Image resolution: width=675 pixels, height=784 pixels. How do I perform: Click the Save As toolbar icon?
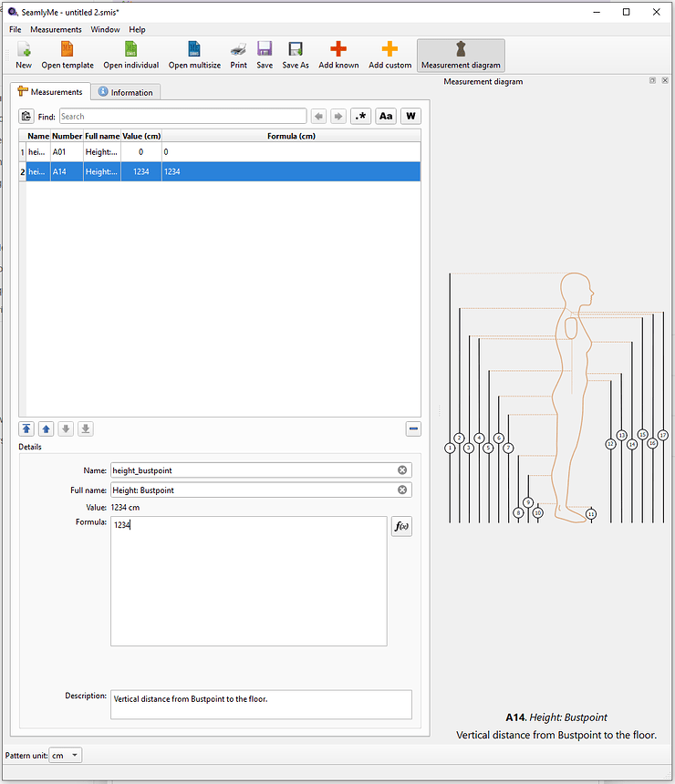pyautogui.click(x=296, y=55)
